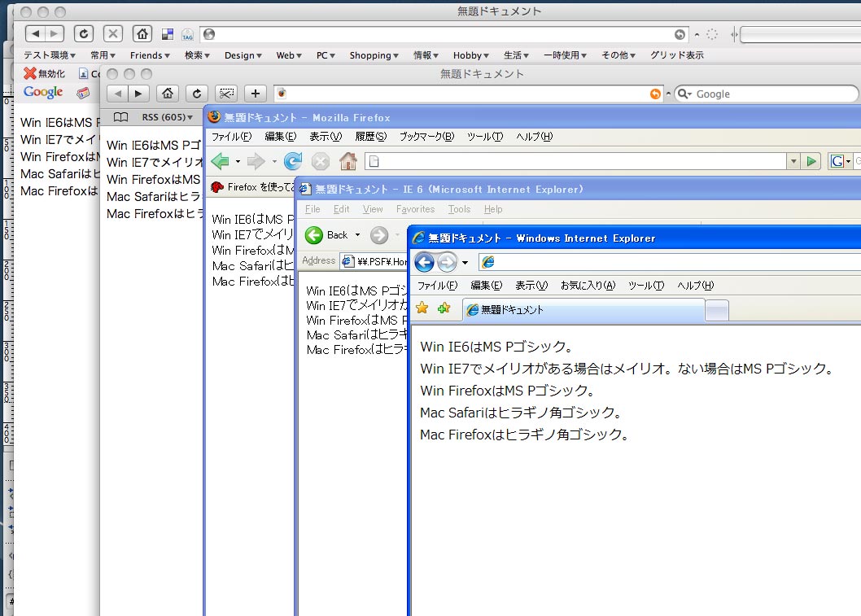Screen dimensions: 861x616
Task: Open the bookmarks book icon in Safari
Action: (x=120, y=117)
